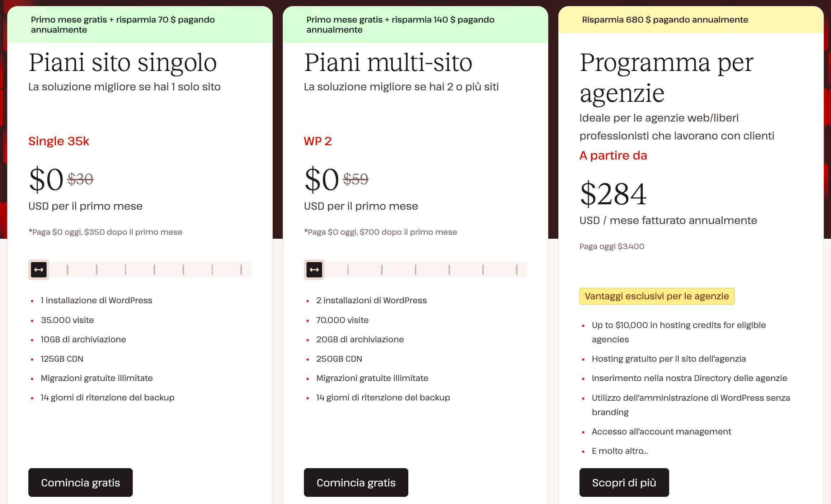Select the WP 2 plan name
831x504 pixels.
(x=318, y=141)
